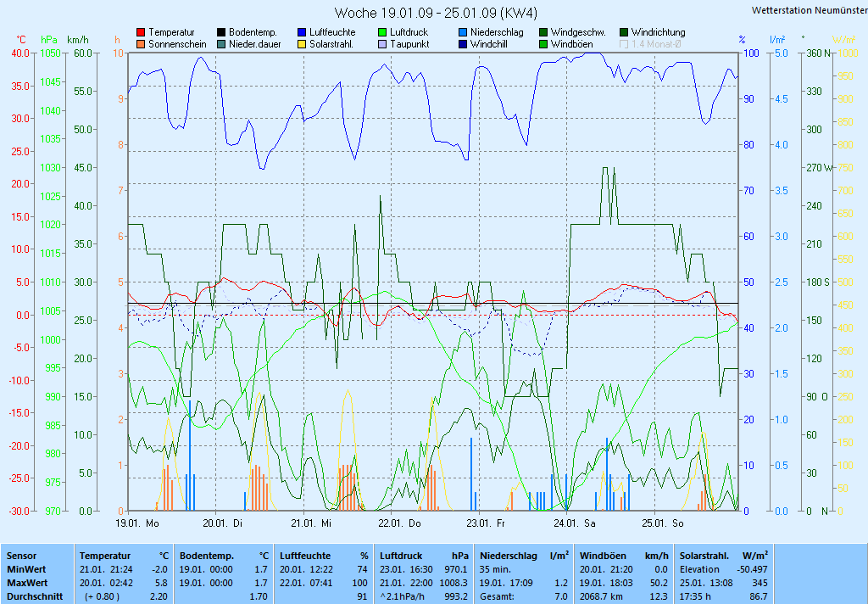Click the 'Wetterstation Neumünster' label
This screenshot has width=868, height=604.
point(810,10)
